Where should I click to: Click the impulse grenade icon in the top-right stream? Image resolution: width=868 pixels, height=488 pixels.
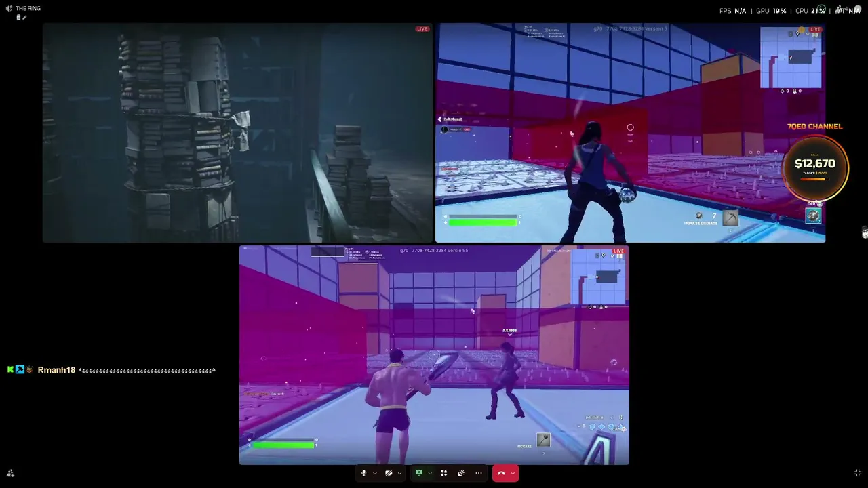(698, 216)
